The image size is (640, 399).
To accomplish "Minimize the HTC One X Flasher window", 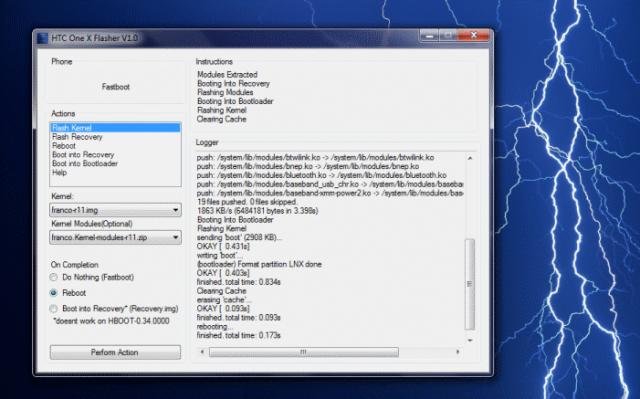I will coord(429,36).
